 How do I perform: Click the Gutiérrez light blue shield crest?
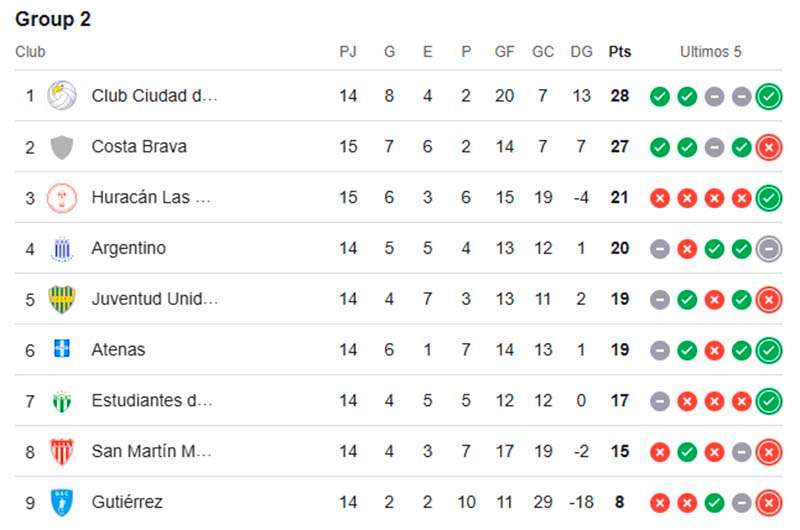point(62,502)
